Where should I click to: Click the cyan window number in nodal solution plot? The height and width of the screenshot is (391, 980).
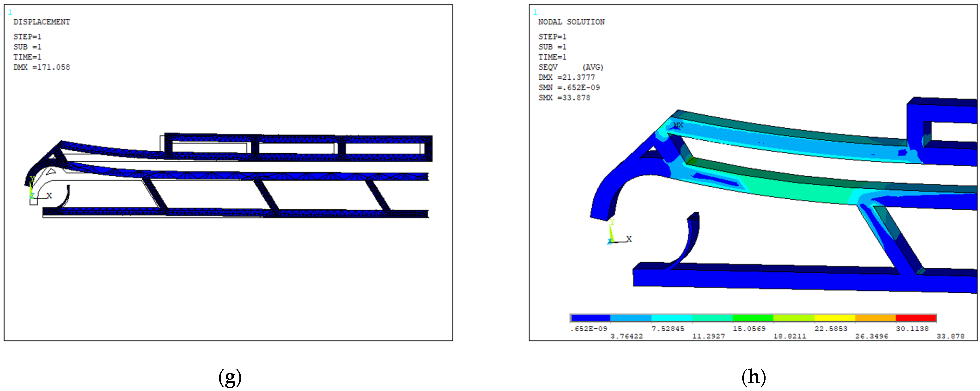[535, 12]
